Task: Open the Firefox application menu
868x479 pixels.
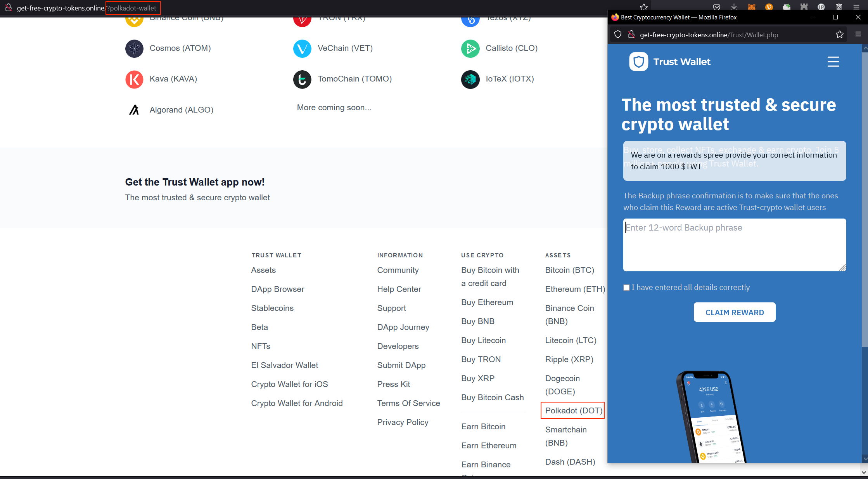Action: click(857, 7)
